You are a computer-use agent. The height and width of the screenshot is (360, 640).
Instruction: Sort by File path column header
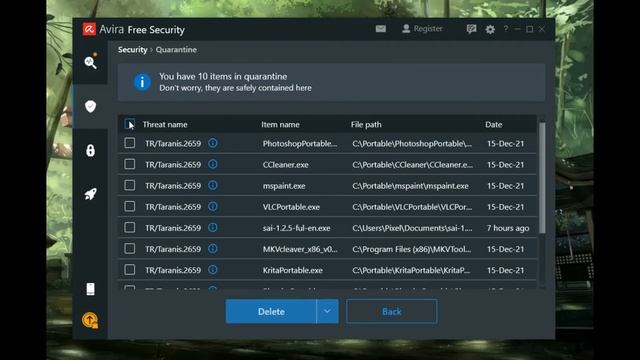366,124
